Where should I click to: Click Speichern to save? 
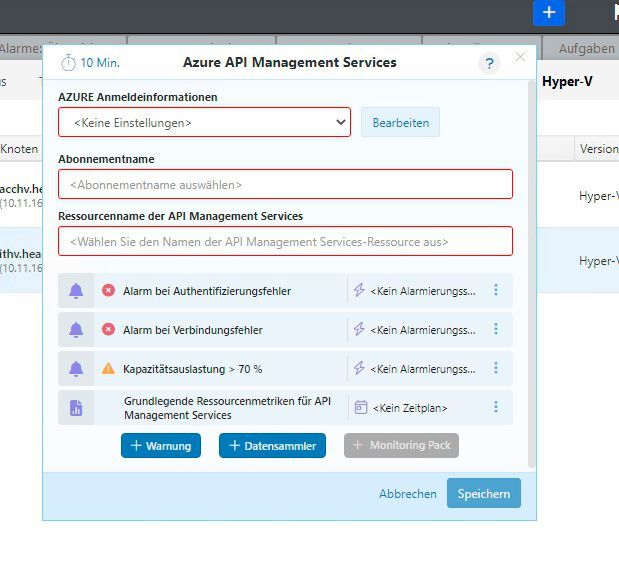click(x=484, y=493)
